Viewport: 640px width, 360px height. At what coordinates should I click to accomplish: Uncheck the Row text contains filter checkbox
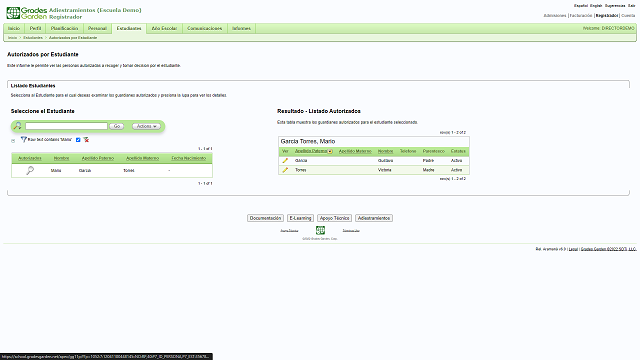[78, 140]
